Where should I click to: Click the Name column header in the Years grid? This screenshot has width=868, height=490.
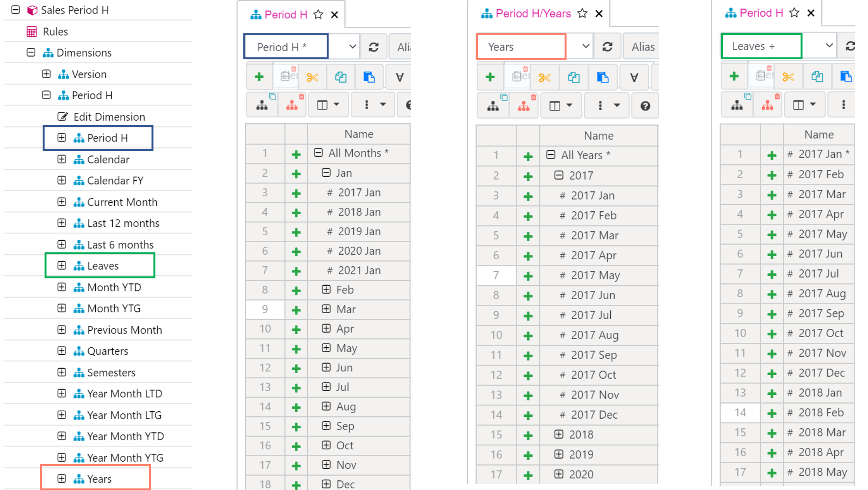598,136
